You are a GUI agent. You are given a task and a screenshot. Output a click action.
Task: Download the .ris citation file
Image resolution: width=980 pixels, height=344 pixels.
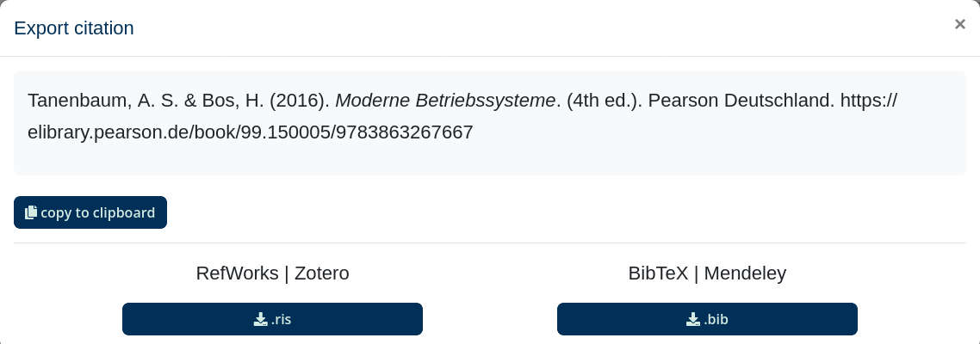272,319
